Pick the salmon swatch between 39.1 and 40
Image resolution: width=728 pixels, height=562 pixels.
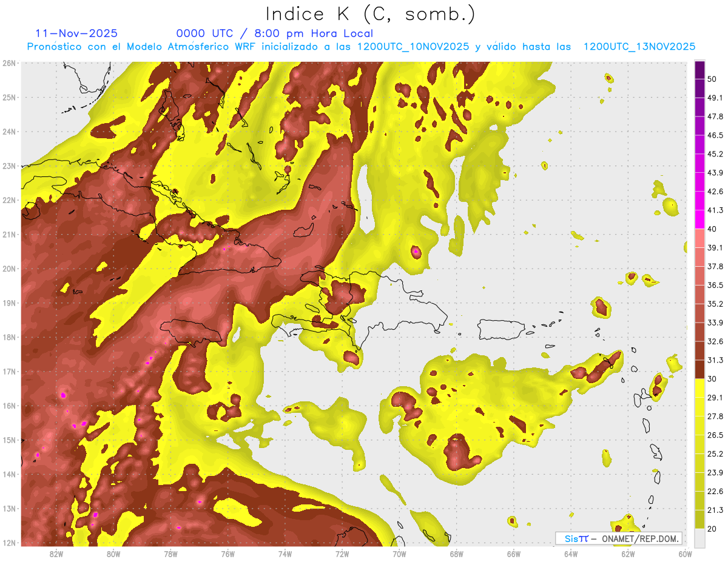699,238
